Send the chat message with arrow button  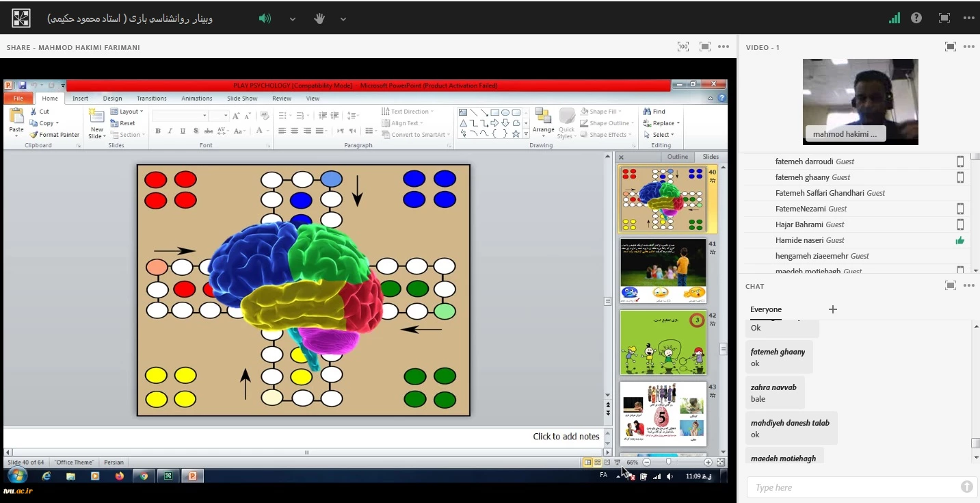(x=966, y=487)
